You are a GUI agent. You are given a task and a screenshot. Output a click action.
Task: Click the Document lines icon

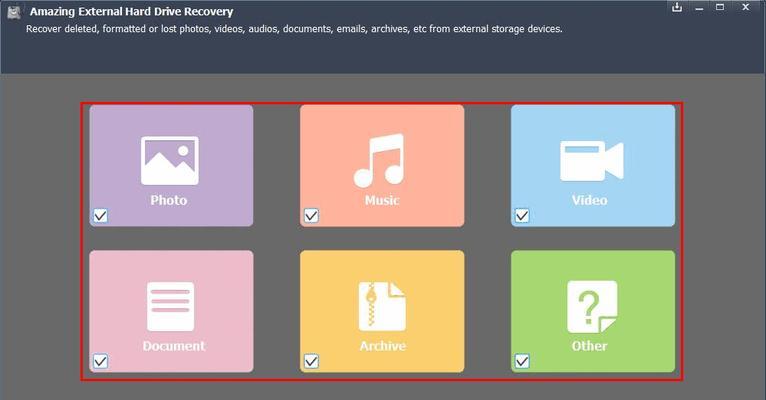pos(170,306)
